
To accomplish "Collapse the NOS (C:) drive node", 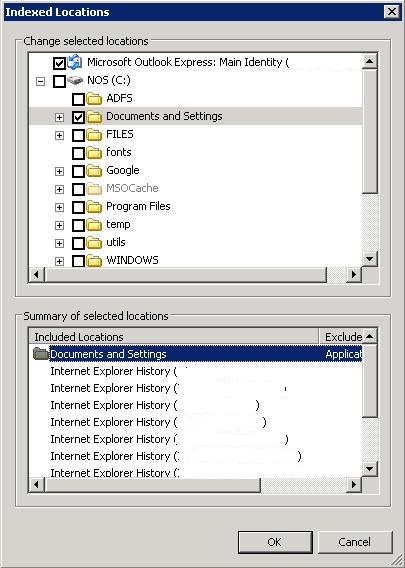I will coord(41,81).
